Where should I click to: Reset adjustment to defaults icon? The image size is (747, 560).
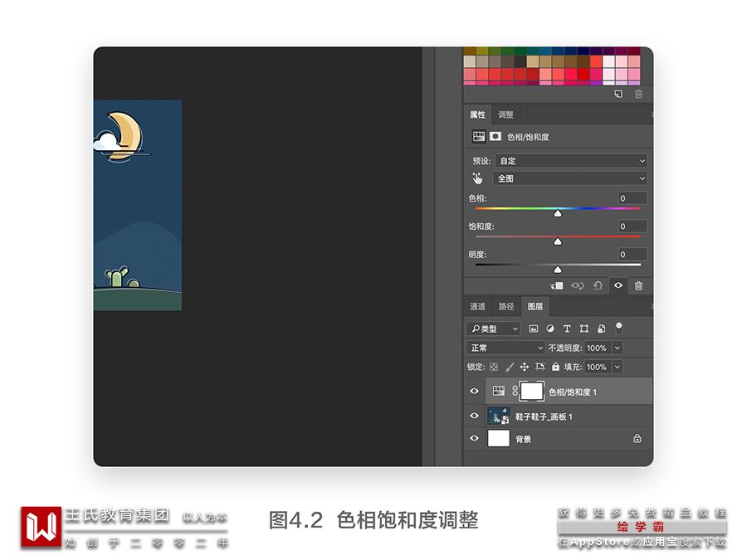(x=598, y=285)
